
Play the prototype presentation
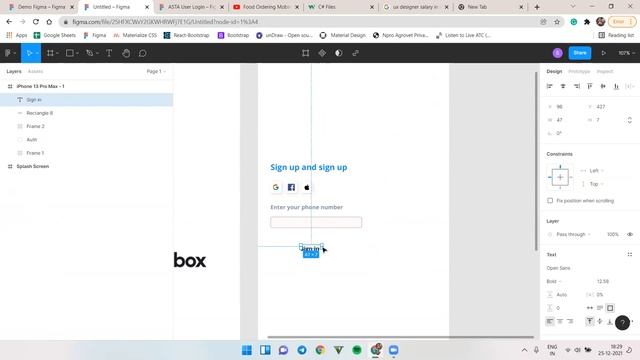[603, 53]
